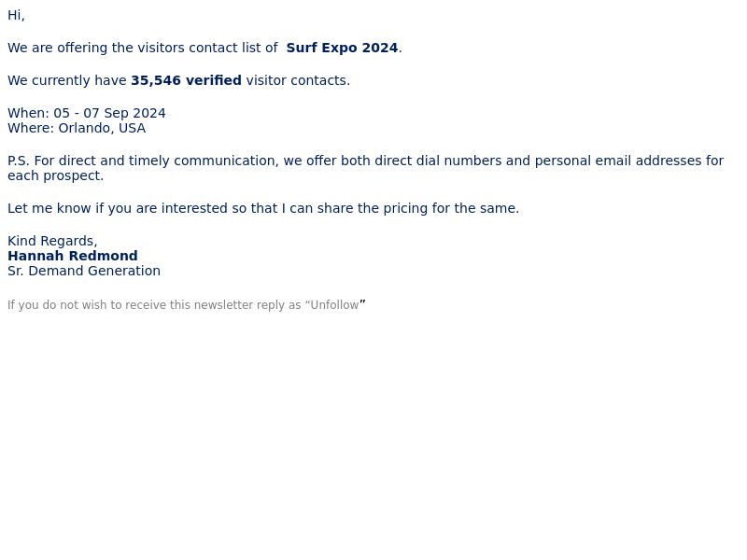Click the bold 'Surf Expo 2024' text

coord(342,48)
